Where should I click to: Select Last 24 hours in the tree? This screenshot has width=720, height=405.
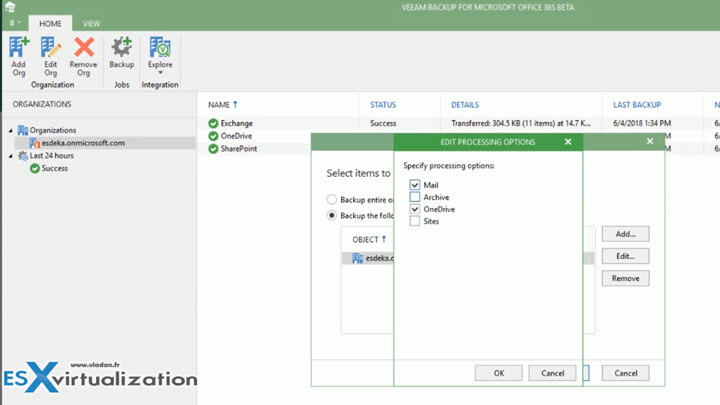(x=51, y=156)
